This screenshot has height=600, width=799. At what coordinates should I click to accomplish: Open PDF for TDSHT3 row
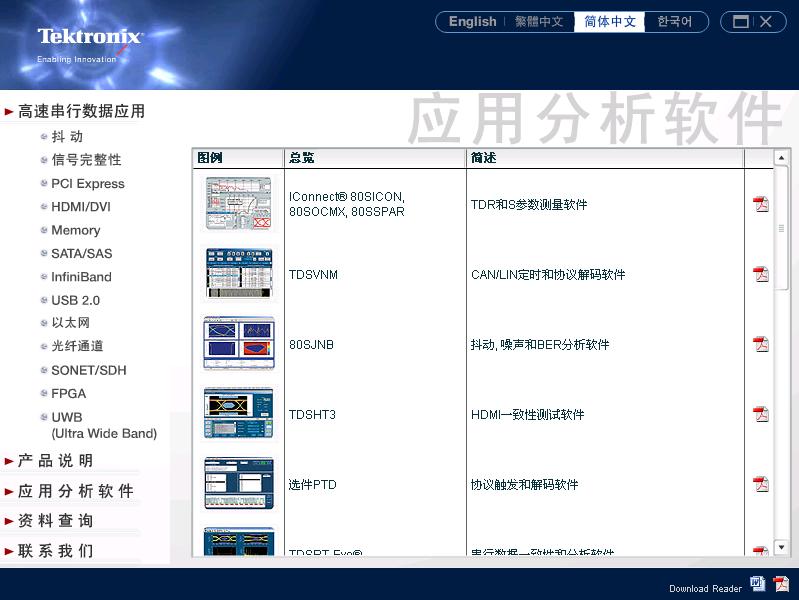point(761,414)
